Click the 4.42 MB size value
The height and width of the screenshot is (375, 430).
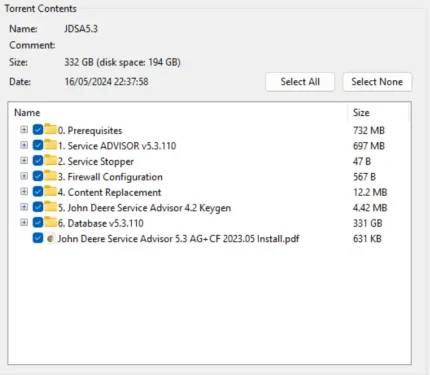click(370, 208)
